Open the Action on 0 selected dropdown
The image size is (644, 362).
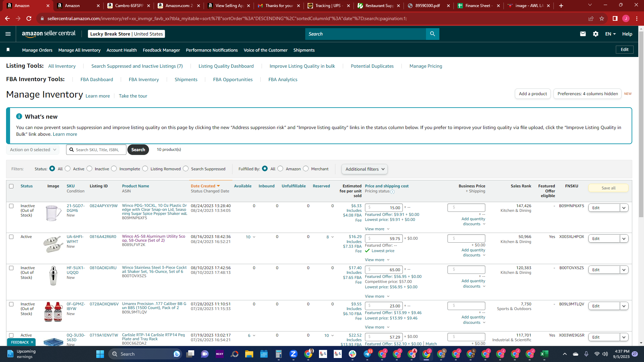(x=33, y=150)
